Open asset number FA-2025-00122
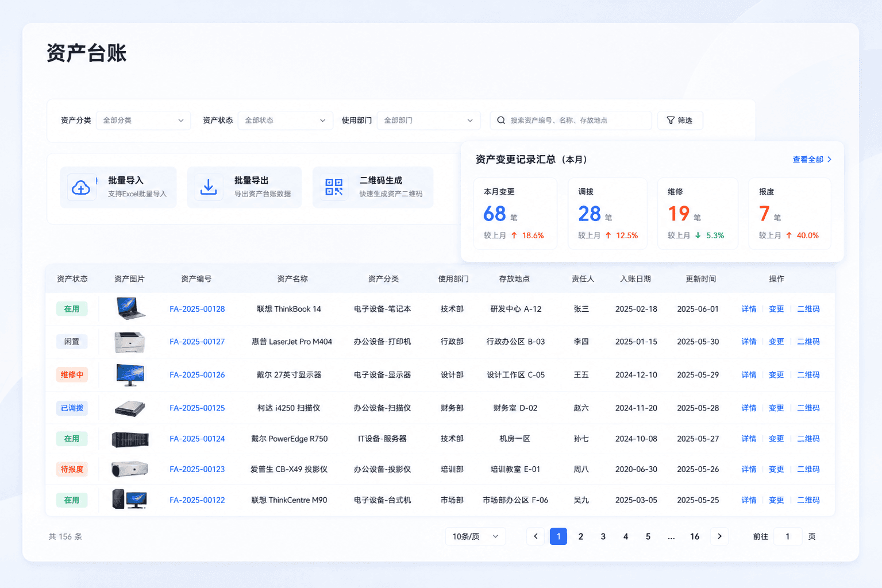The width and height of the screenshot is (882, 588). coord(197,500)
